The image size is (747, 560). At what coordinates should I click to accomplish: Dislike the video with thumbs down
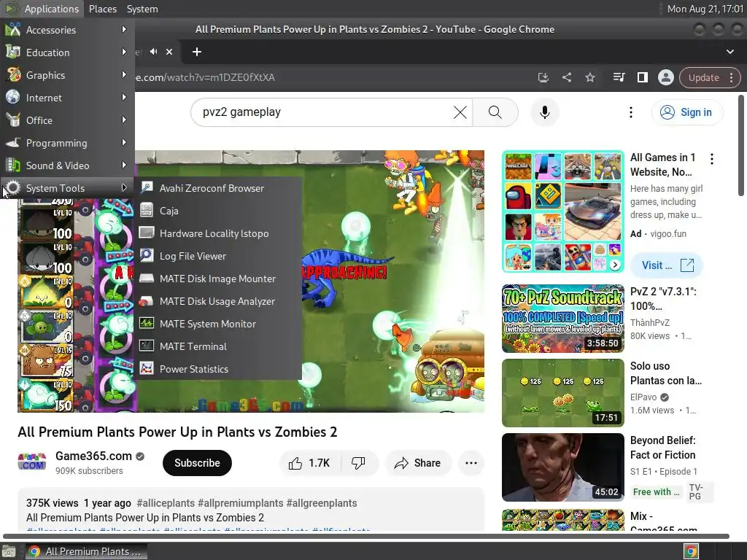(359, 463)
